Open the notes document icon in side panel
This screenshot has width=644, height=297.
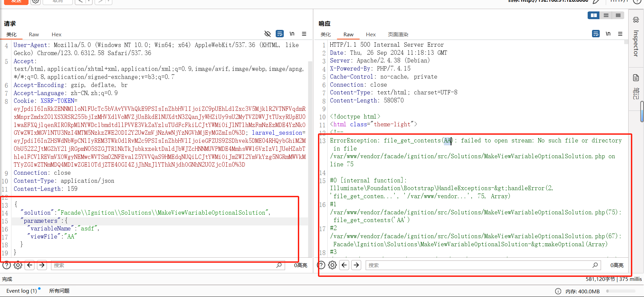pyautogui.click(x=636, y=78)
